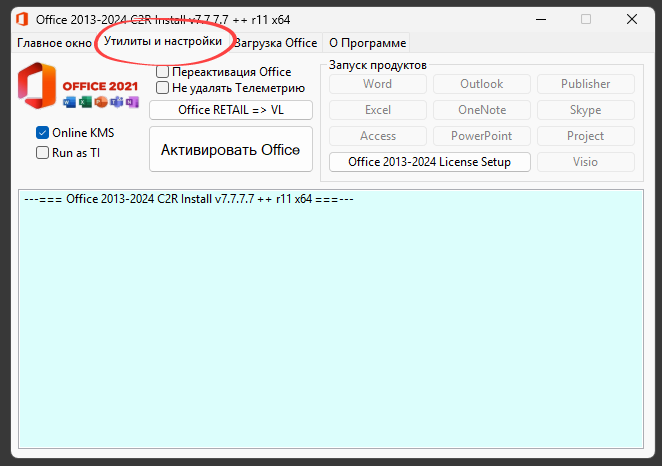Toggle the Online KMS checkbox
The image size is (662, 466).
pos(43,133)
